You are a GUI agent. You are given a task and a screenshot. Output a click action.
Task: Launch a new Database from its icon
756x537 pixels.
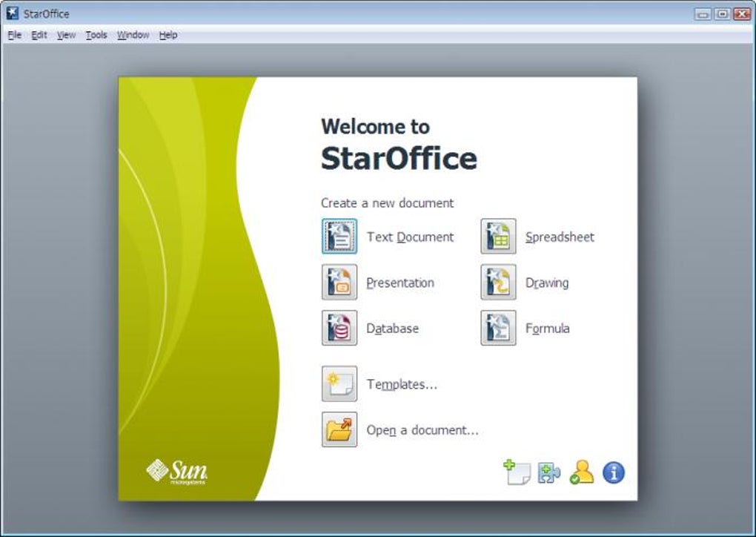[339, 327]
